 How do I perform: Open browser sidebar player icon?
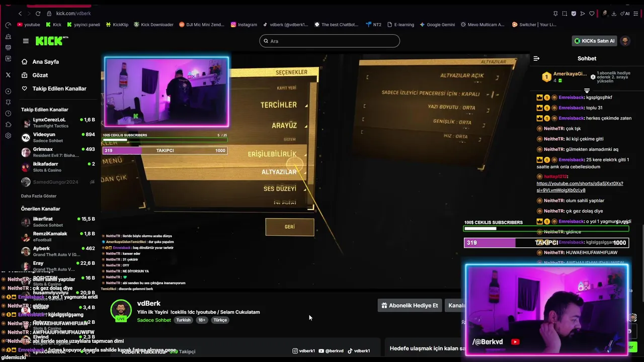pos(8,92)
